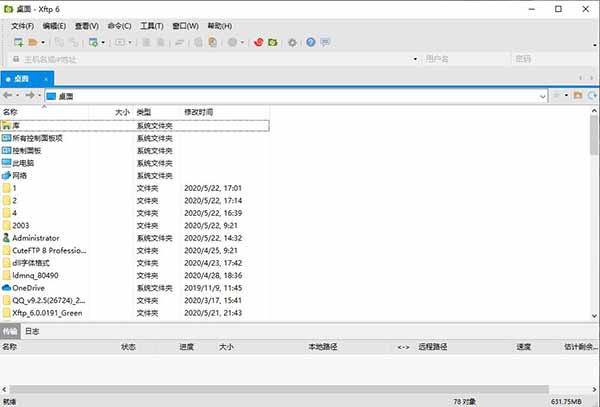Select the 库 system folder row
This screenshot has height=407, width=600.
tap(135, 125)
